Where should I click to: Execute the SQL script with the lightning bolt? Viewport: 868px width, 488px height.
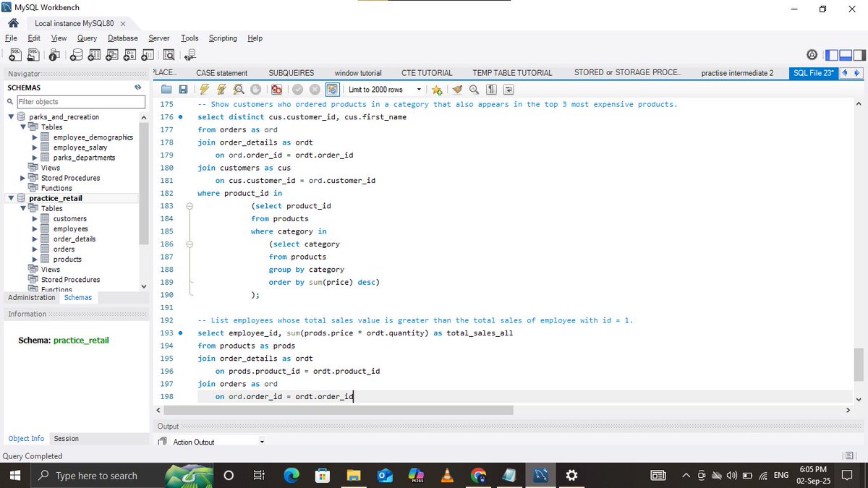pyautogui.click(x=203, y=89)
